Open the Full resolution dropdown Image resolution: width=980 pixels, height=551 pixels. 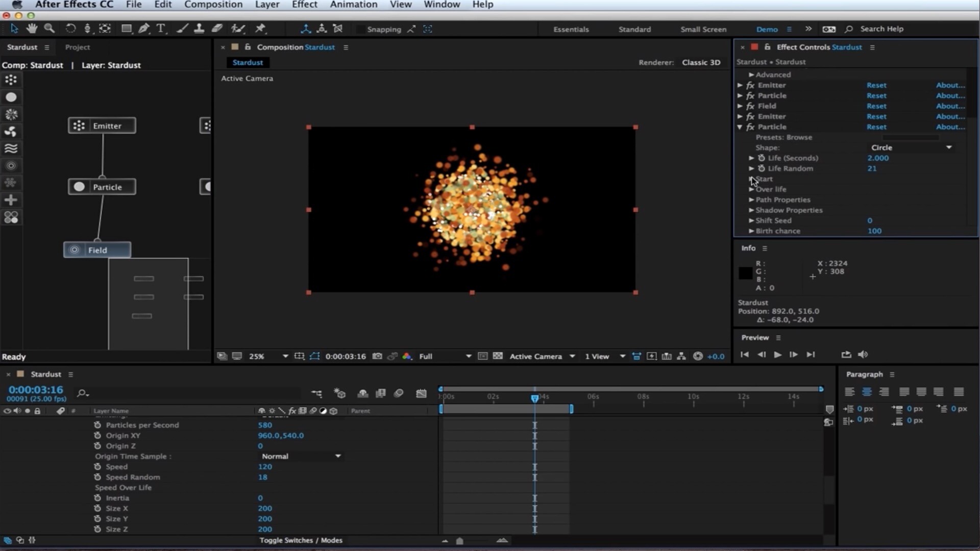(x=445, y=356)
